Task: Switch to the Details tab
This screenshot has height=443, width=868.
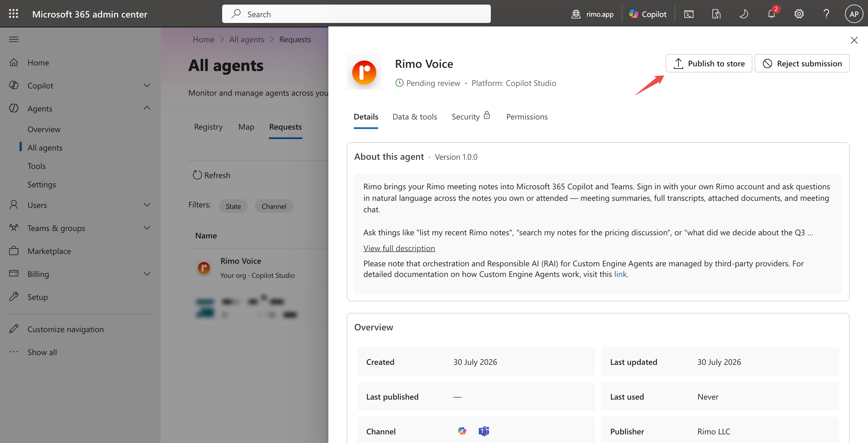Action: [366, 117]
